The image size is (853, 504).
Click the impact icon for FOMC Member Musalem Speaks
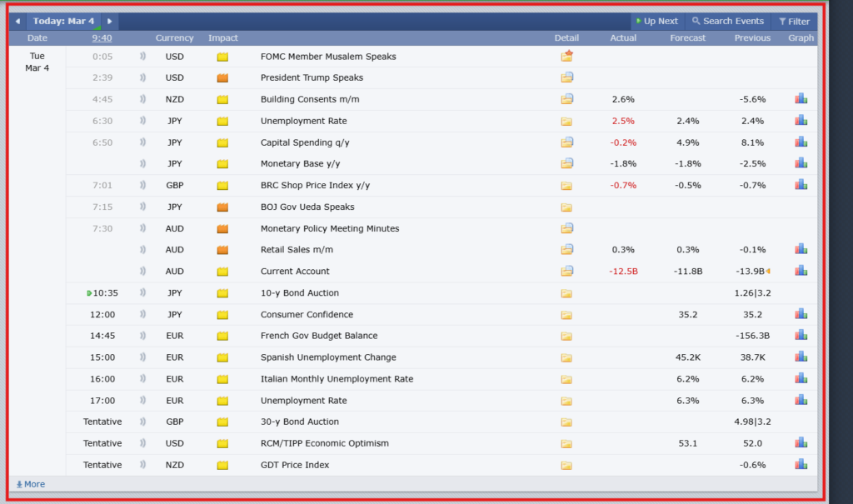click(x=222, y=57)
